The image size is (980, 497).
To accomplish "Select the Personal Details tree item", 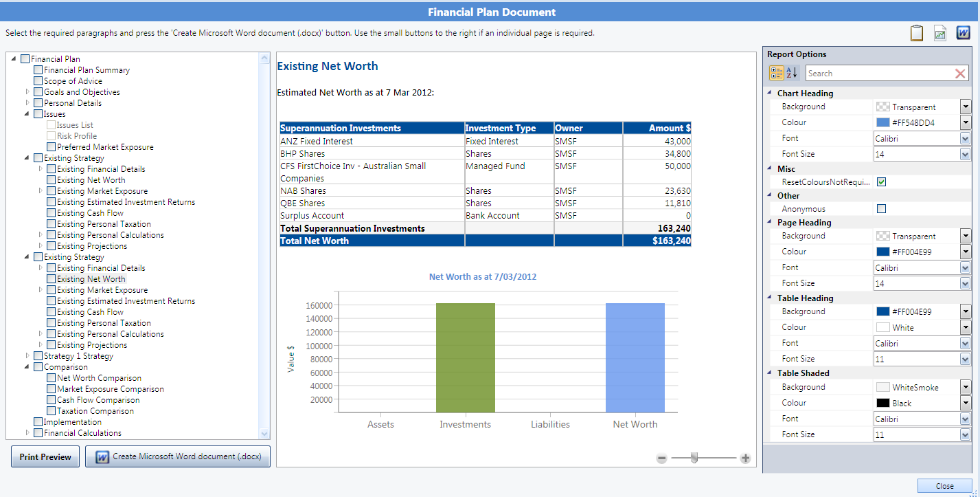I will click(73, 103).
